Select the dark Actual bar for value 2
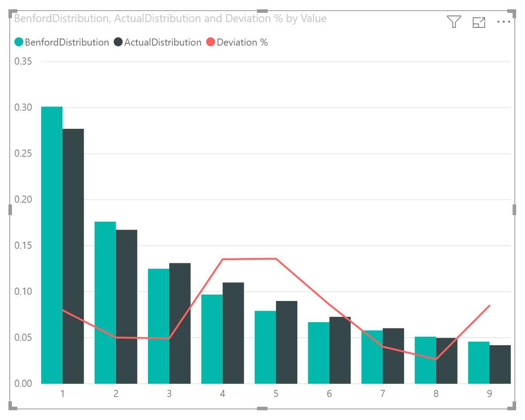Image resolution: width=525 pixels, height=420 pixels. tap(127, 307)
